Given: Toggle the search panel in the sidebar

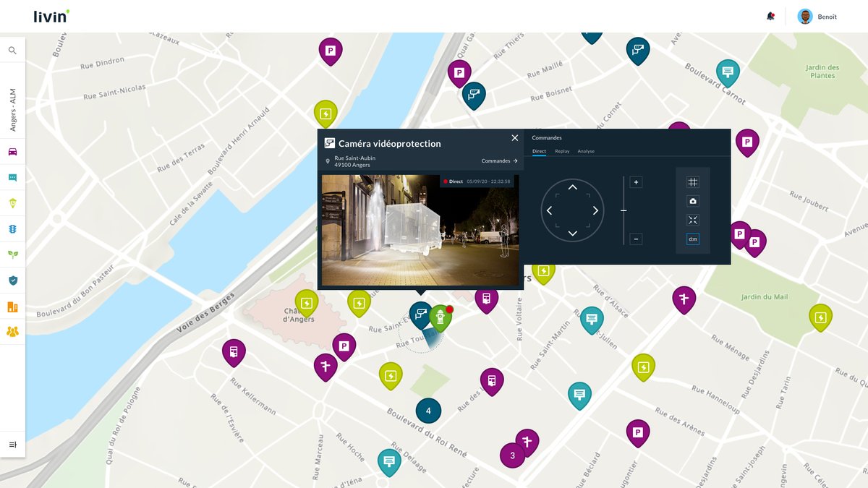Looking at the screenshot, I should 12,50.
